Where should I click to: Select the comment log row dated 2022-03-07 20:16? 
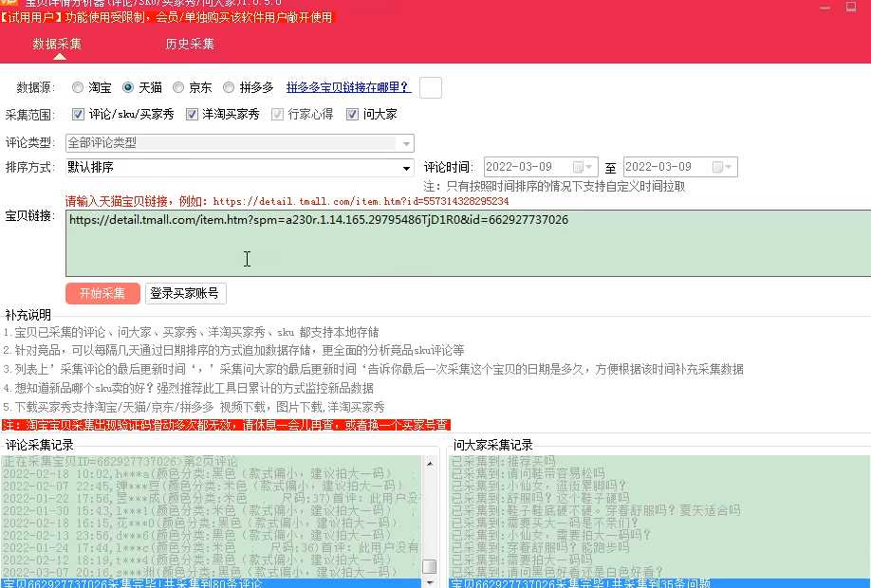click(211, 572)
